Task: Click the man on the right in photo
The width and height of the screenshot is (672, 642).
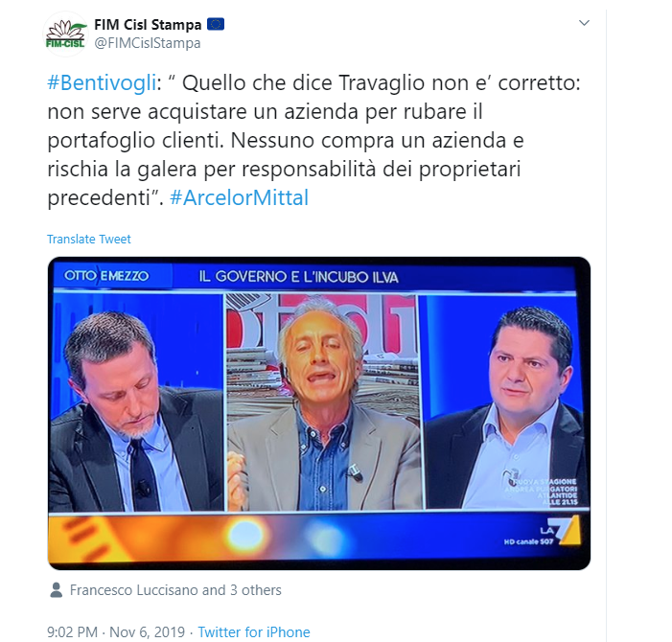Action: coord(506,407)
